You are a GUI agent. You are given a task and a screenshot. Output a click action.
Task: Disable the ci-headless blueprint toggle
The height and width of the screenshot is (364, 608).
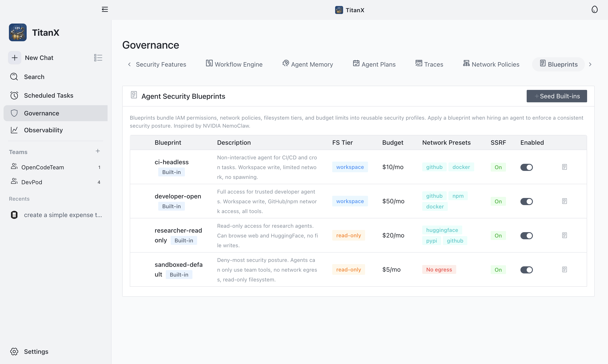[526, 167]
